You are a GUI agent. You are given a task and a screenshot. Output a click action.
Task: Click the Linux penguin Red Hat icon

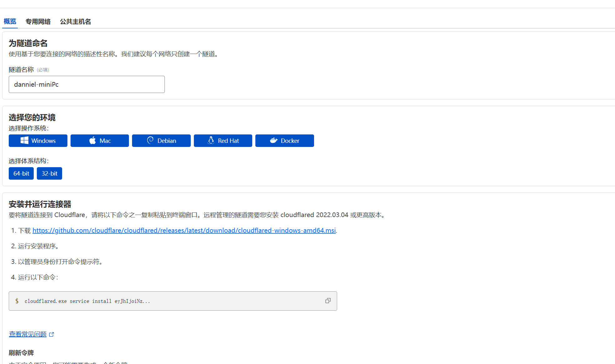(211, 140)
